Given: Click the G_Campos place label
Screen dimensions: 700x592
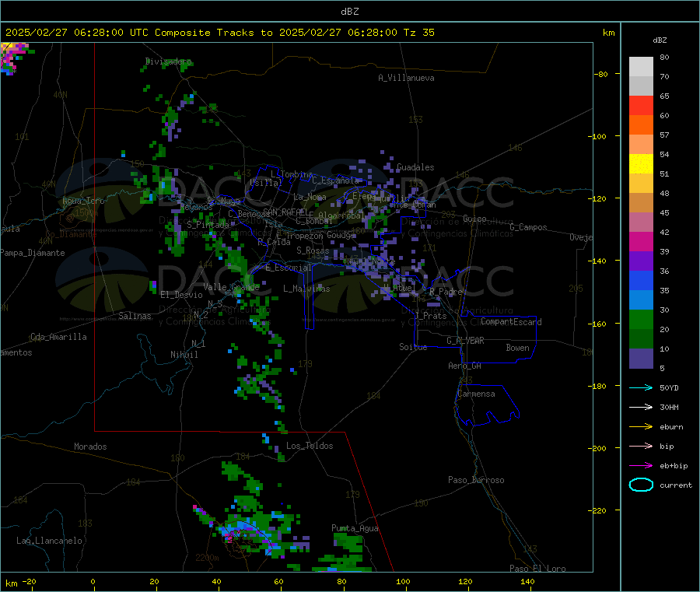Looking at the screenshot, I should point(528,227).
